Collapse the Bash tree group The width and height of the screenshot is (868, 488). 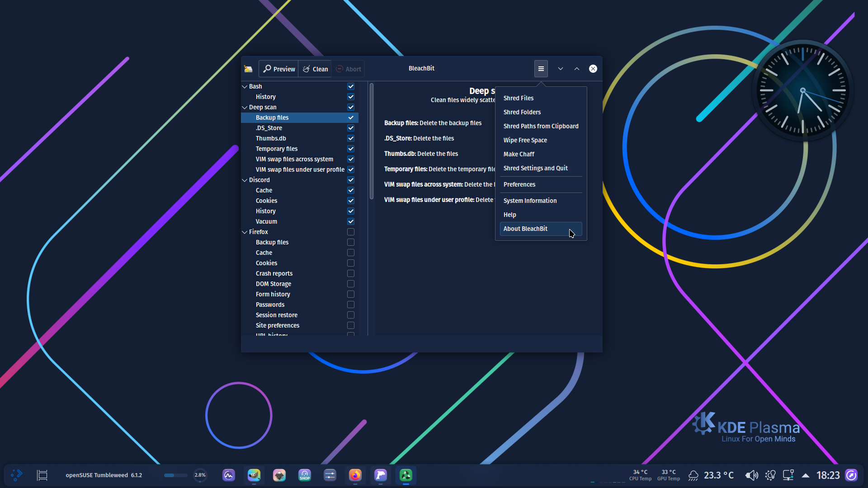[x=245, y=86]
